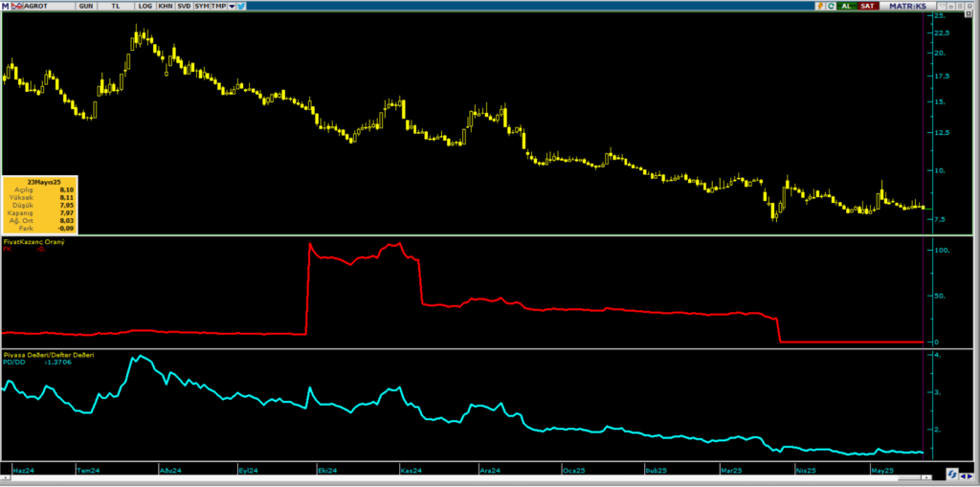Viewport: 980px width, 487px height.
Task: Click the blue sync arrows icon
Action: pos(952,474)
